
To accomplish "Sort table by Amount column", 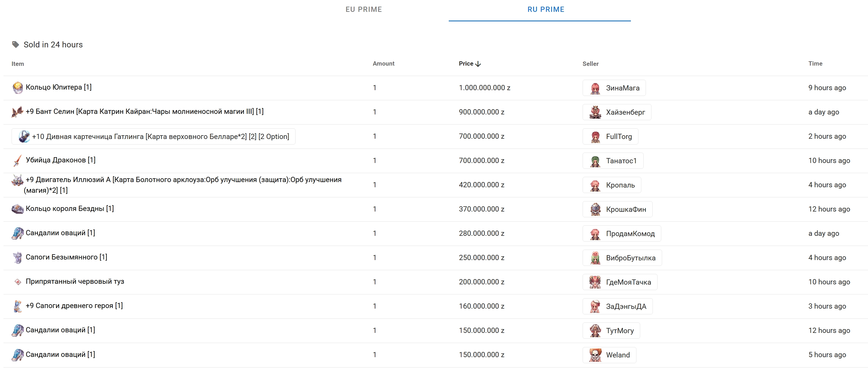I will 383,64.
